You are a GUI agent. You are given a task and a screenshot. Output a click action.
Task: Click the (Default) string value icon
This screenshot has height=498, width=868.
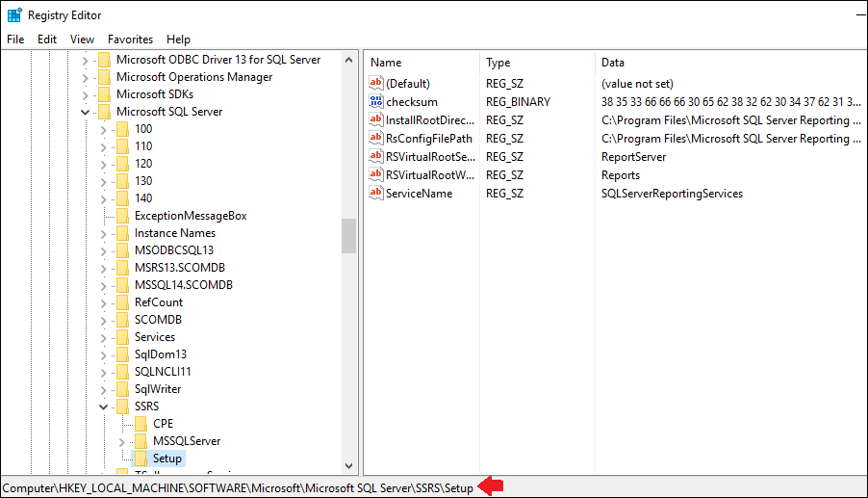[x=376, y=83]
